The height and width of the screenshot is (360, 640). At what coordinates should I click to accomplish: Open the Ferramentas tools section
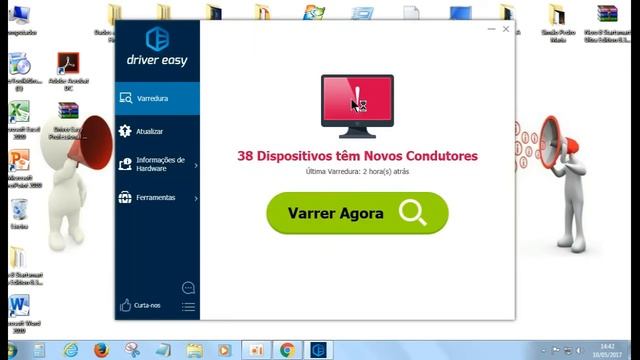(157, 198)
